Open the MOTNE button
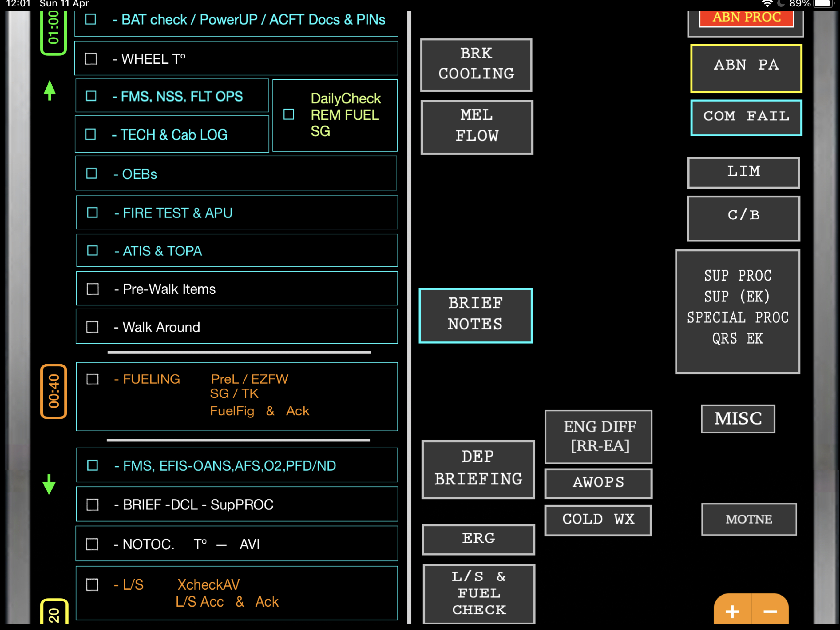Viewport: 840px width, 630px height. 749,520
